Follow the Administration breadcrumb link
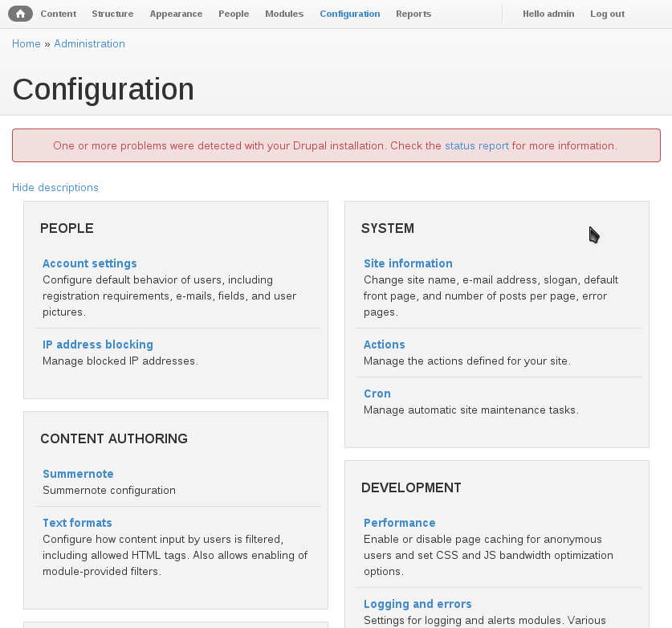Viewport: 672px width, 628px height. click(x=89, y=43)
